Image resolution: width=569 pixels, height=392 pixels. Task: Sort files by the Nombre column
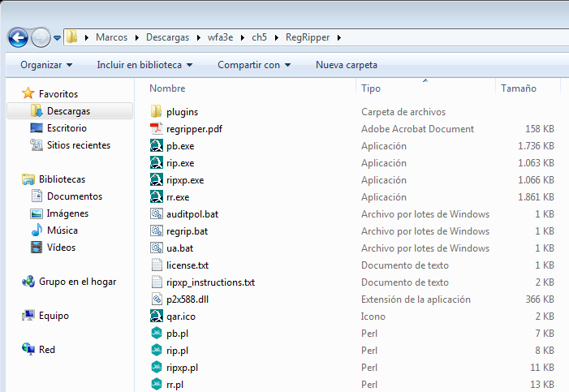click(168, 88)
